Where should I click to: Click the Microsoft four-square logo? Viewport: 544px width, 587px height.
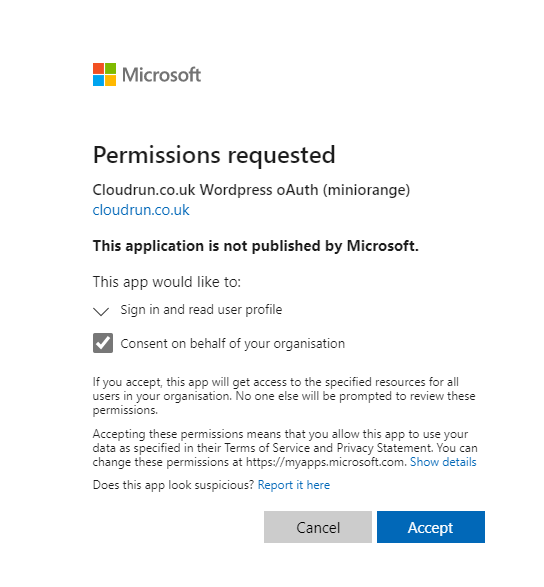104,74
